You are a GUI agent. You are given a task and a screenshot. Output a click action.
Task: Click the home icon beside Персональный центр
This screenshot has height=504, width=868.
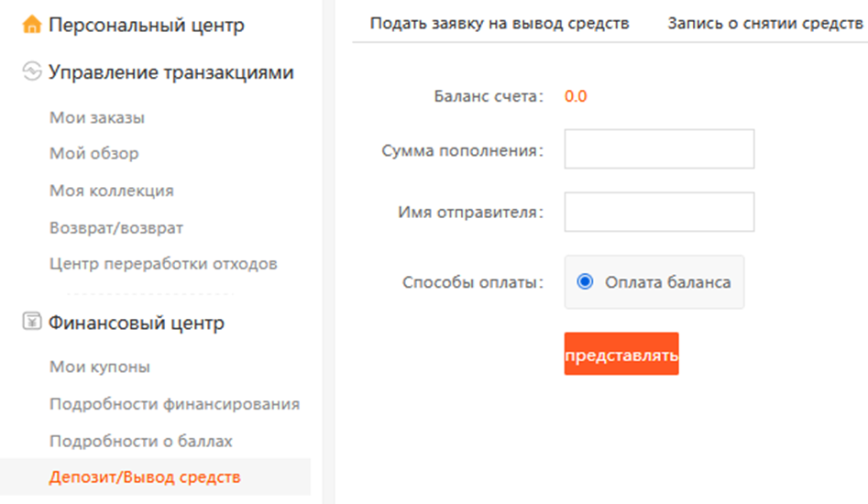pos(32,25)
